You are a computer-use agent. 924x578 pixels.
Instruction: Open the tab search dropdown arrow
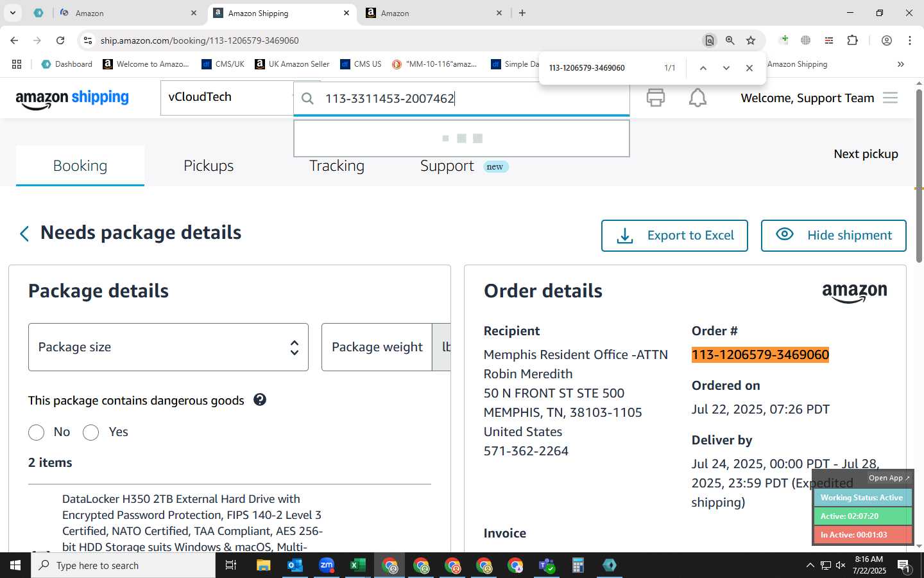coord(12,13)
